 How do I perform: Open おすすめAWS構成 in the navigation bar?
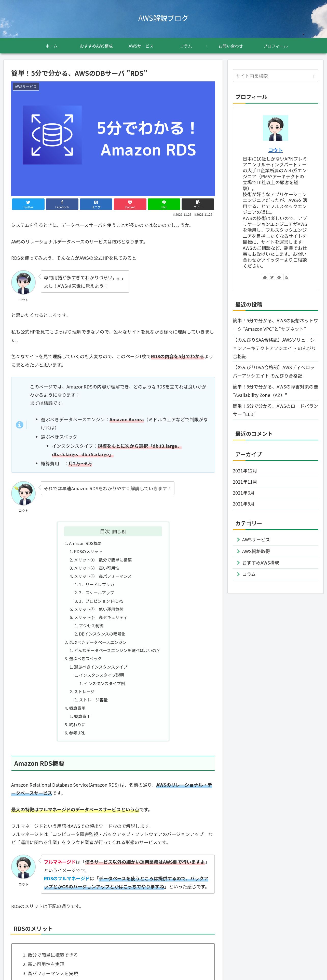(x=96, y=46)
